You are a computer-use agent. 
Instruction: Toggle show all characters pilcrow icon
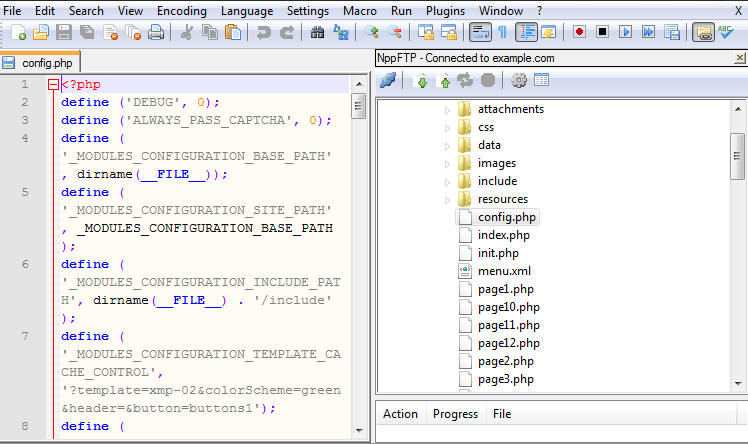point(502,33)
